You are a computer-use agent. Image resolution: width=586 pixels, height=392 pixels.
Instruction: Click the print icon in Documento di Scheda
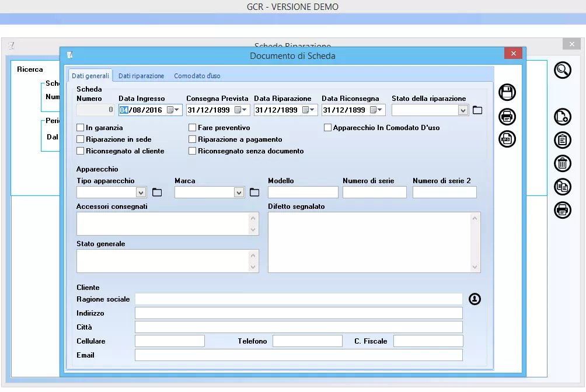(x=507, y=117)
